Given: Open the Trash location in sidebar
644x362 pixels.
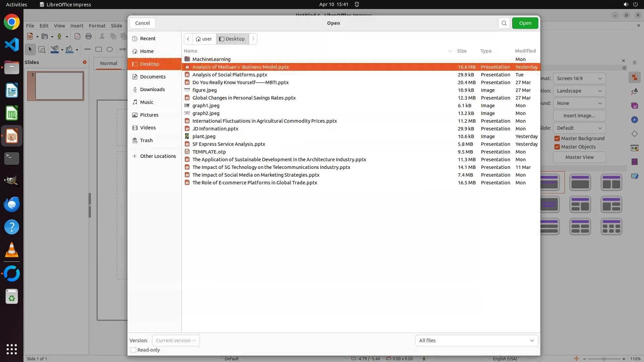Looking at the screenshot, I should [146, 140].
